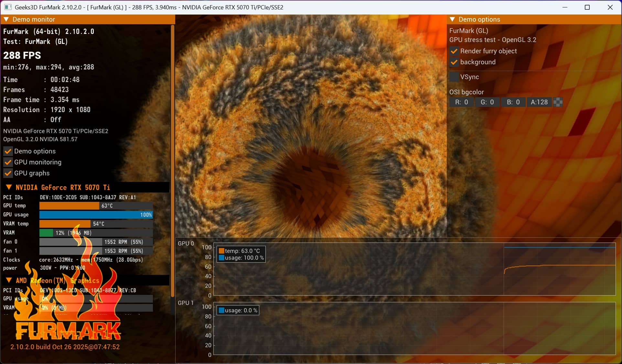Minimize the FurMark window
Screen dimensions: 622x364
coord(565,7)
